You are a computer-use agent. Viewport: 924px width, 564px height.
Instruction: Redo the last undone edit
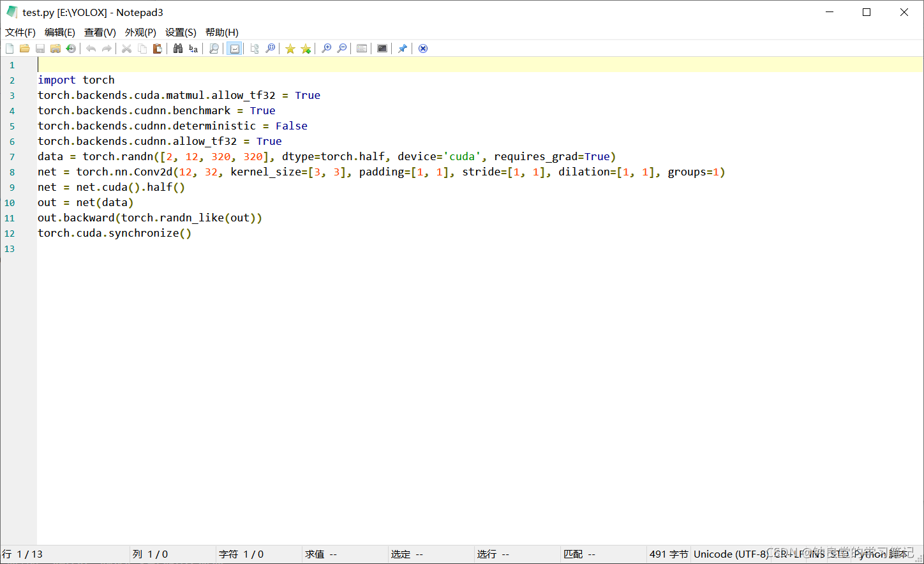[107, 48]
